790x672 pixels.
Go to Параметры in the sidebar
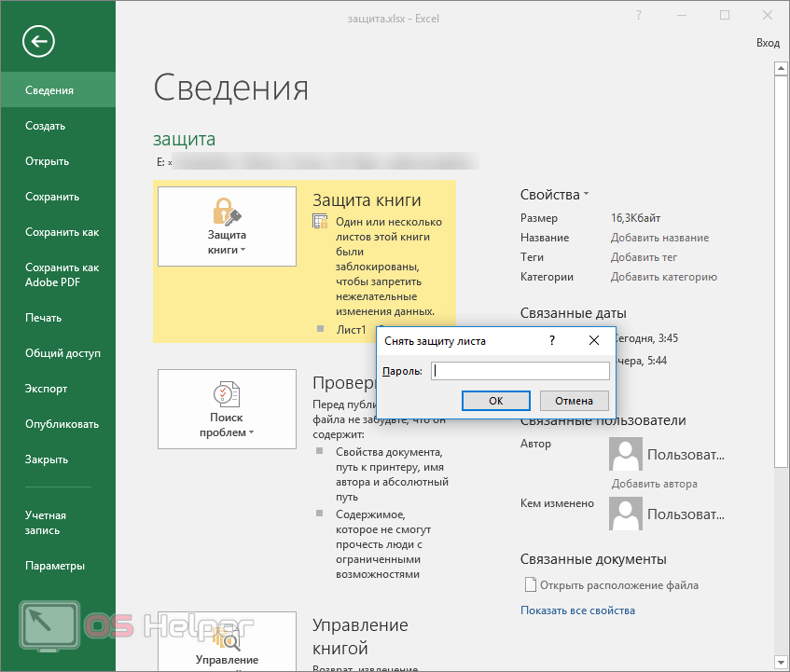pos(55,566)
